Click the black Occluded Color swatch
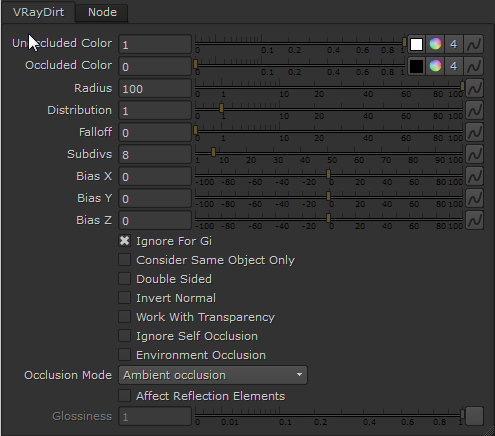Viewport: 495px width, 436px height. point(416,66)
